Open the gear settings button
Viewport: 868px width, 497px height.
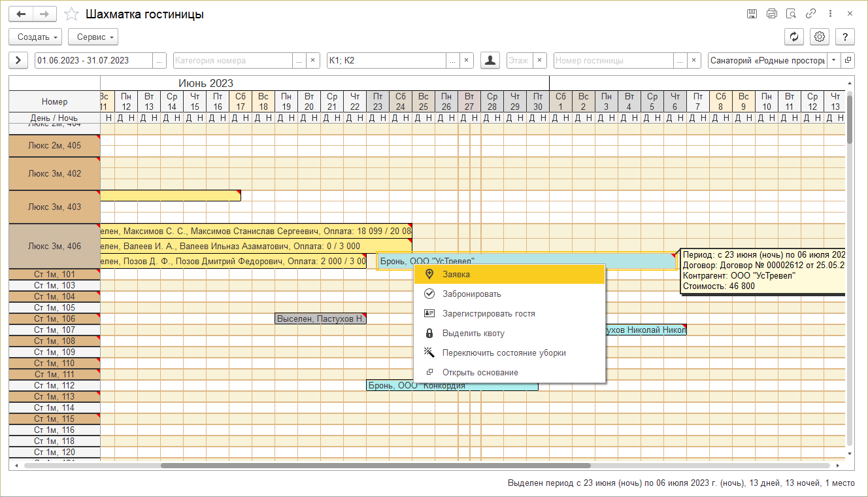coord(819,37)
